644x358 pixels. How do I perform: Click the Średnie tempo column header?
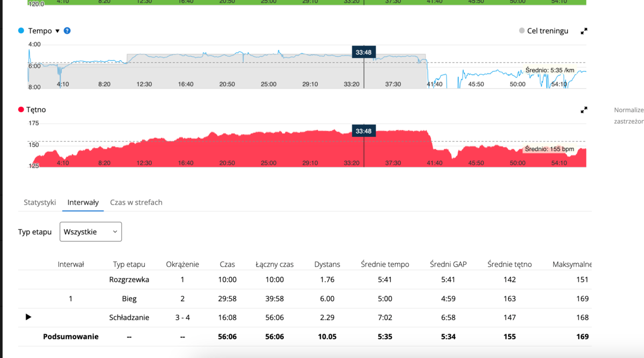point(385,264)
